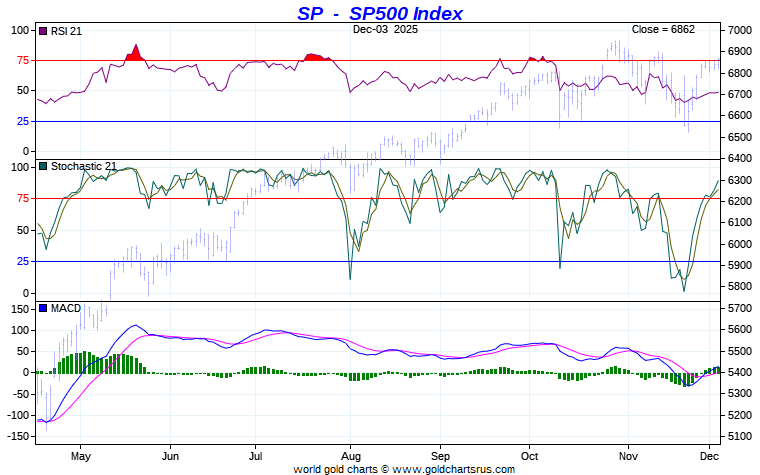The width and height of the screenshot is (760, 475).
Task: Click the '5700' price axis label
Action: coord(740,308)
